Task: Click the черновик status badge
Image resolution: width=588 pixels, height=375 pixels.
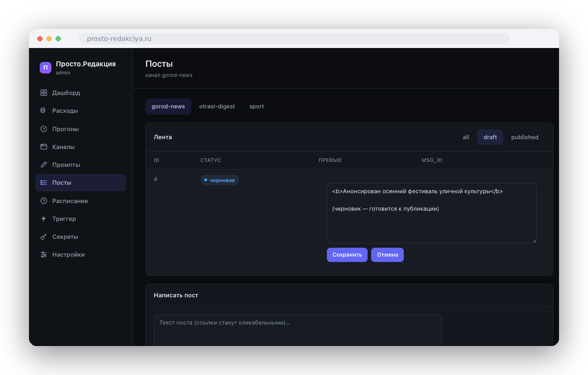Action: click(219, 180)
